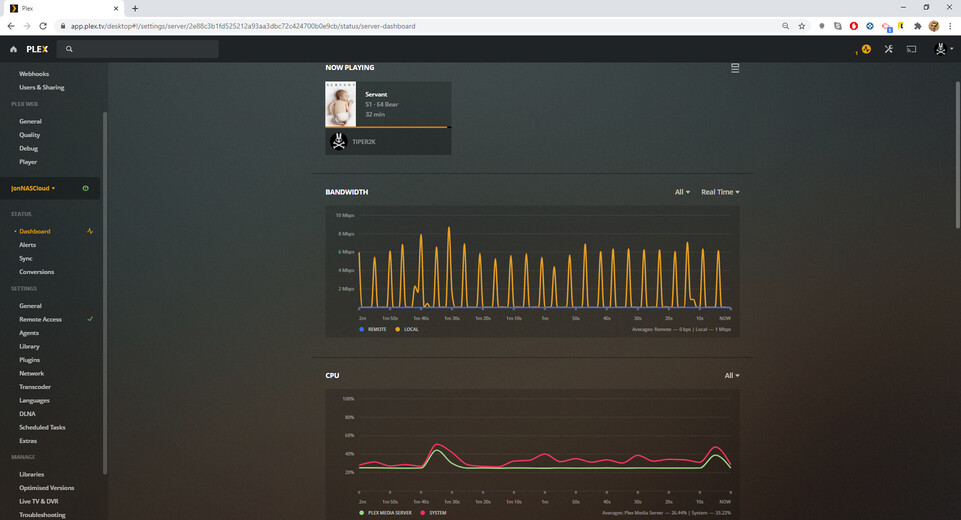The width and height of the screenshot is (961, 520).
Task: Open settings wrench icon
Action: (x=889, y=49)
